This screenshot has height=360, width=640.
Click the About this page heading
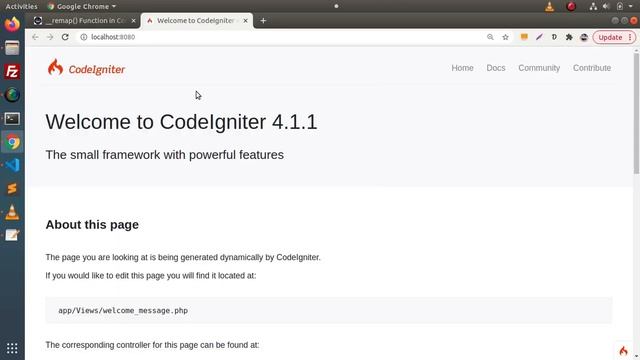tap(92, 224)
